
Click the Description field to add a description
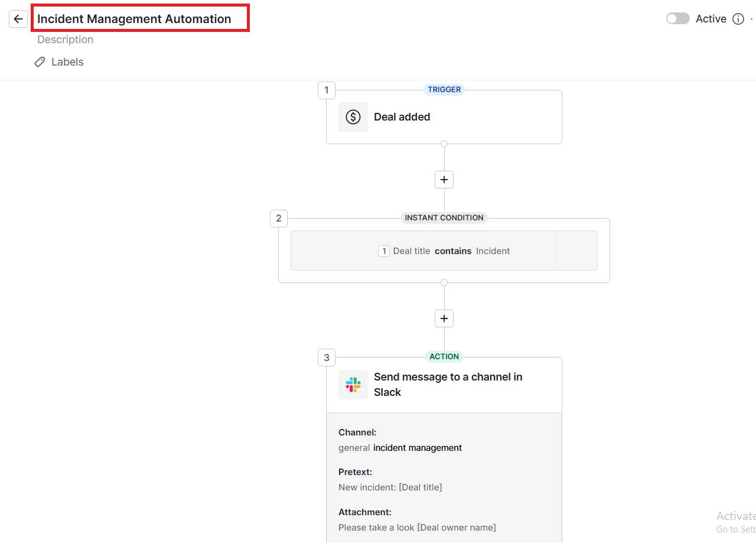[65, 39]
